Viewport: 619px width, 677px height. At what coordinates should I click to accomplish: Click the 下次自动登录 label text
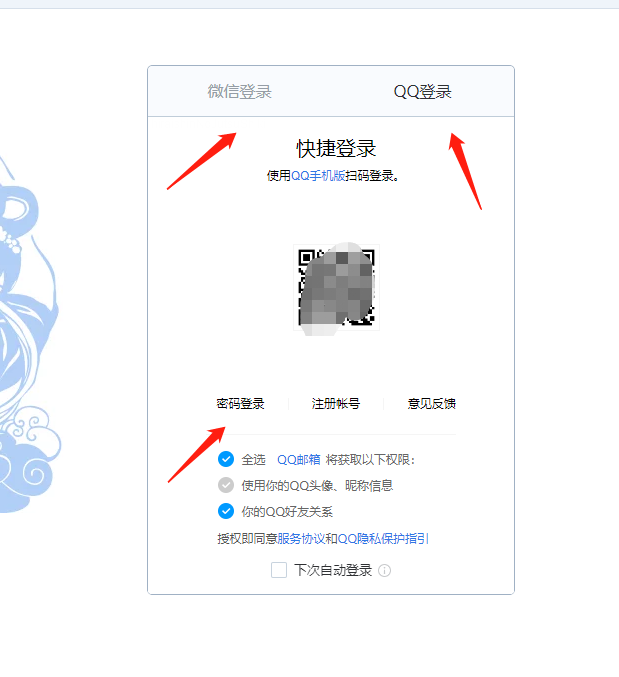[333, 570]
